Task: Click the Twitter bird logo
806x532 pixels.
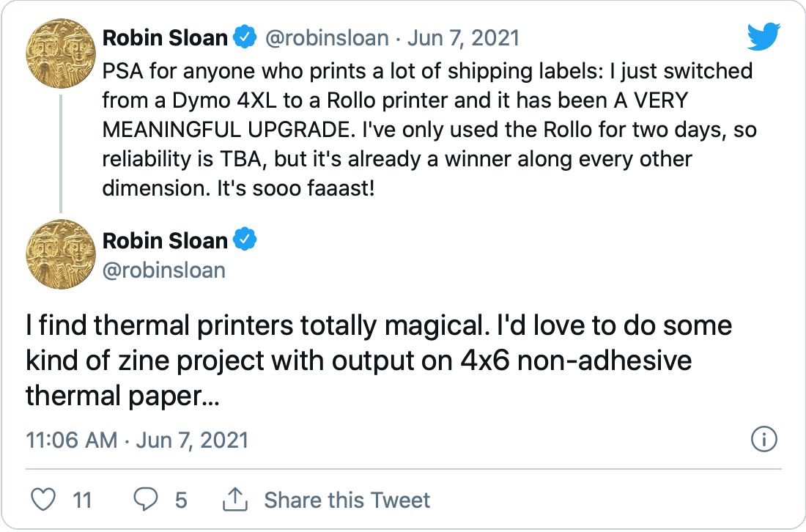Action: point(764,37)
